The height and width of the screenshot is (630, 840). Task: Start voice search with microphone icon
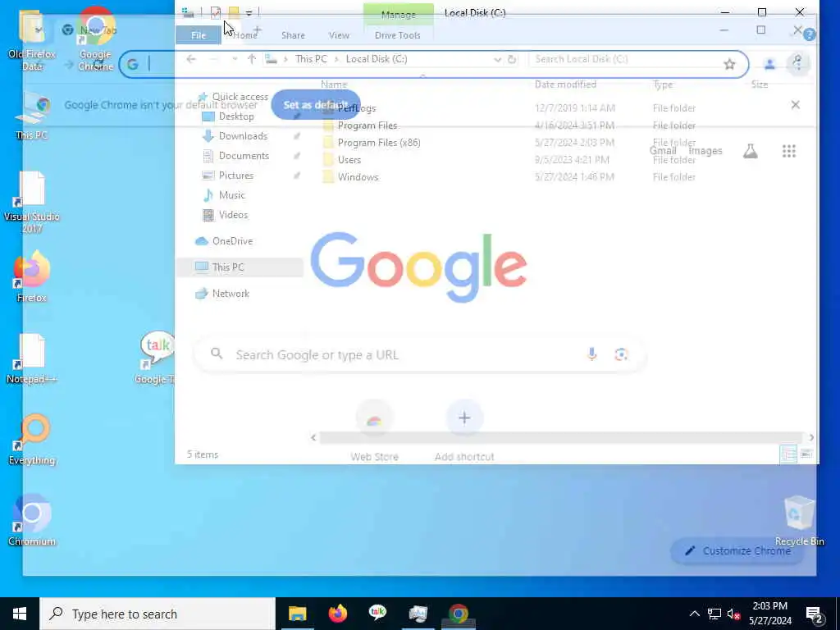(591, 354)
